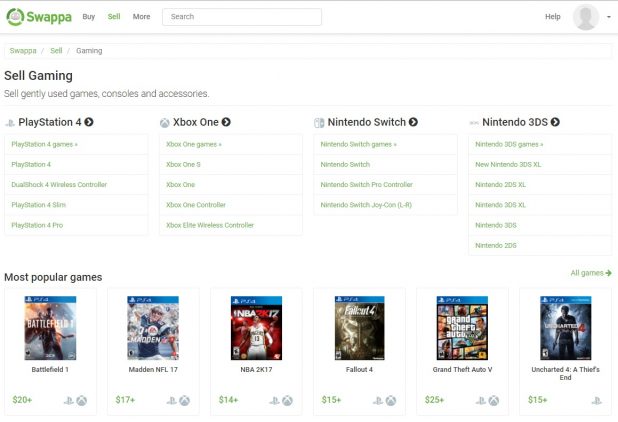Open the More menu in navbar
The image size is (618, 422).
tap(141, 17)
